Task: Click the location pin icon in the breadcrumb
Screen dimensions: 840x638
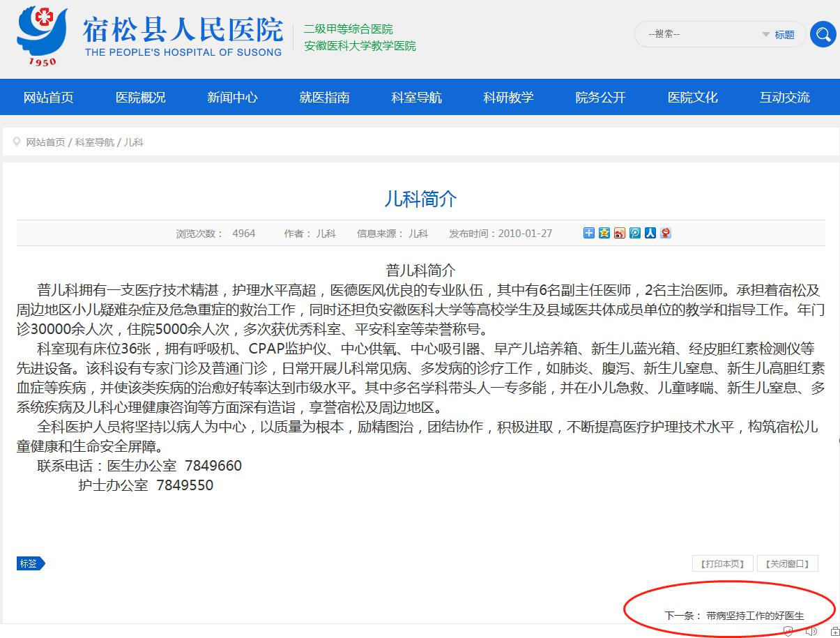Action: [17, 142]
